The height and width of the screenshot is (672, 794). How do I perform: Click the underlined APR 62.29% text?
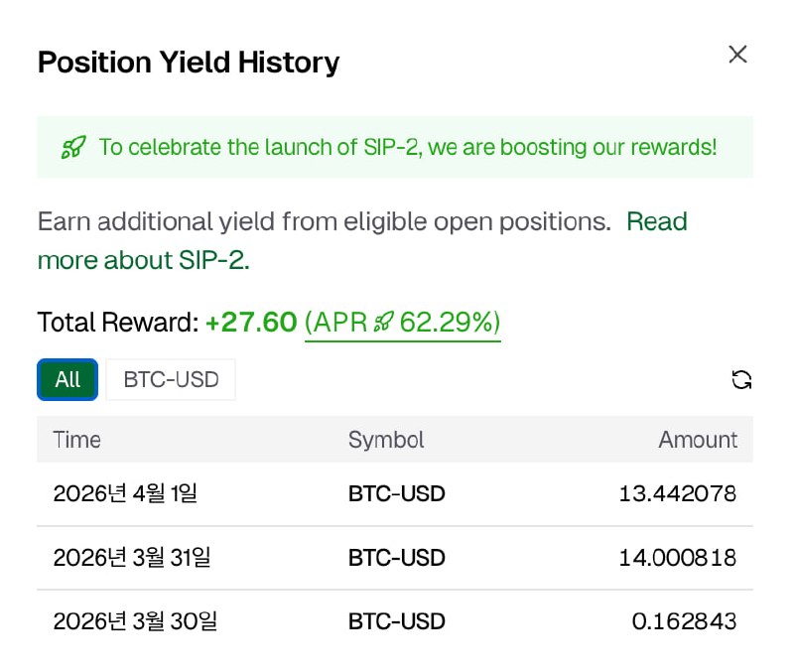click(402, 323)
